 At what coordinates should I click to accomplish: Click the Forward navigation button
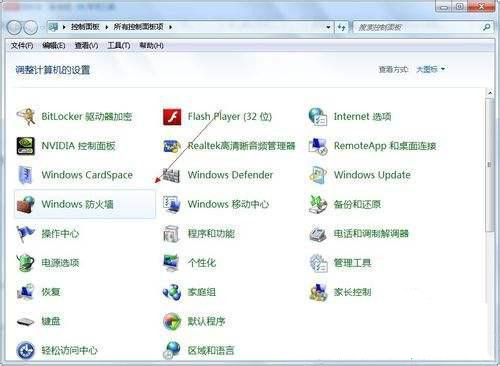click(30, 28)
